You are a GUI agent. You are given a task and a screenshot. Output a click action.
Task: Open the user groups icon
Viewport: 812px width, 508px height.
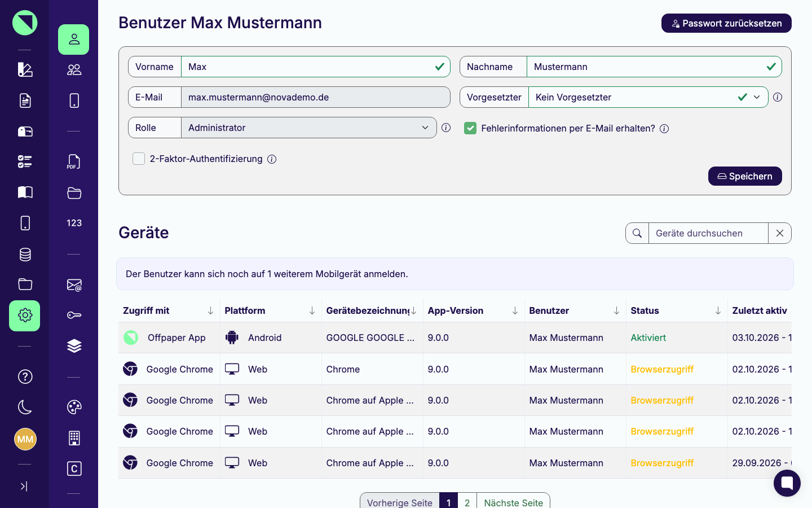74,70
